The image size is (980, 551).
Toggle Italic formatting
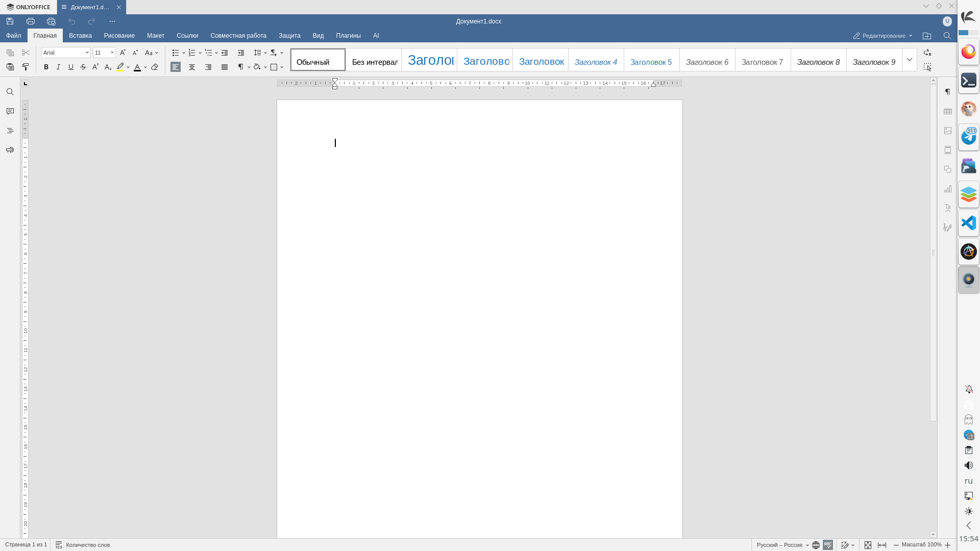(58, 67)
